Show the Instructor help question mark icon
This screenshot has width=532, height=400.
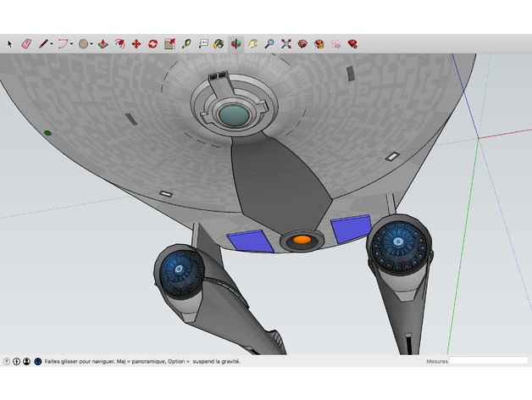(38, 362)
